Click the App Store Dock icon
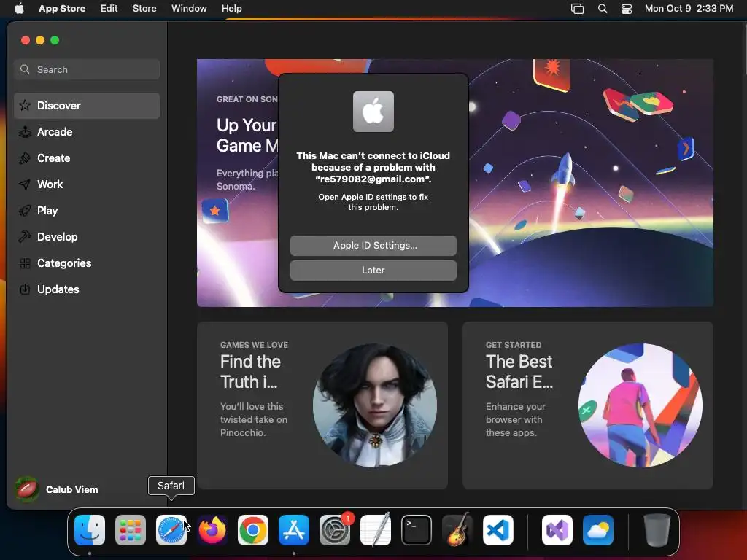 coord(294,530)
